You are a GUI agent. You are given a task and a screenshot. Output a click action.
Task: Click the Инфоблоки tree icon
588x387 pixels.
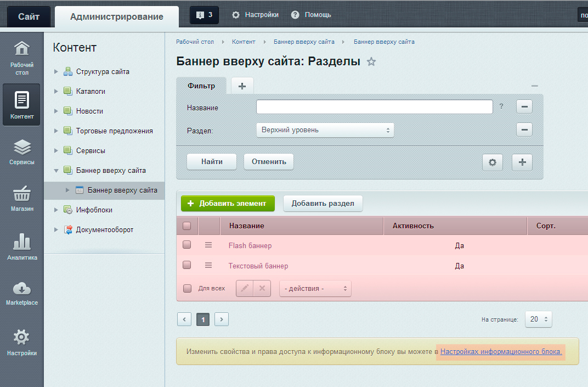click(68, 210)
